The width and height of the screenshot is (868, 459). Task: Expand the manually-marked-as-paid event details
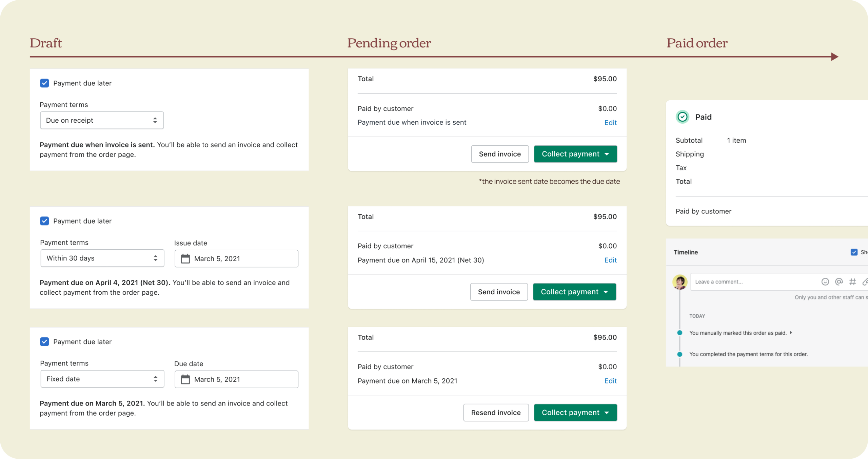pos(791,333)
